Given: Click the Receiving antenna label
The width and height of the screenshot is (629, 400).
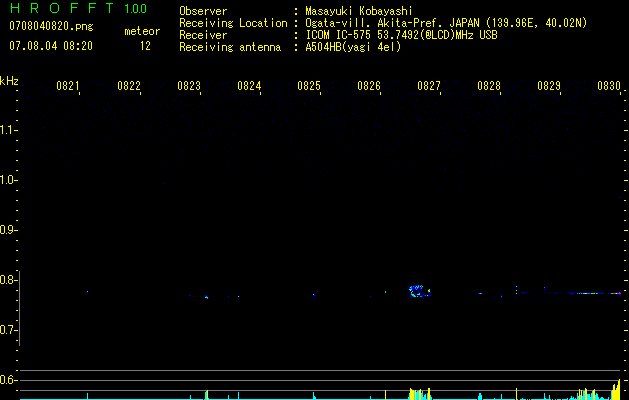Looking at the screenshot, I should point(230,47).
